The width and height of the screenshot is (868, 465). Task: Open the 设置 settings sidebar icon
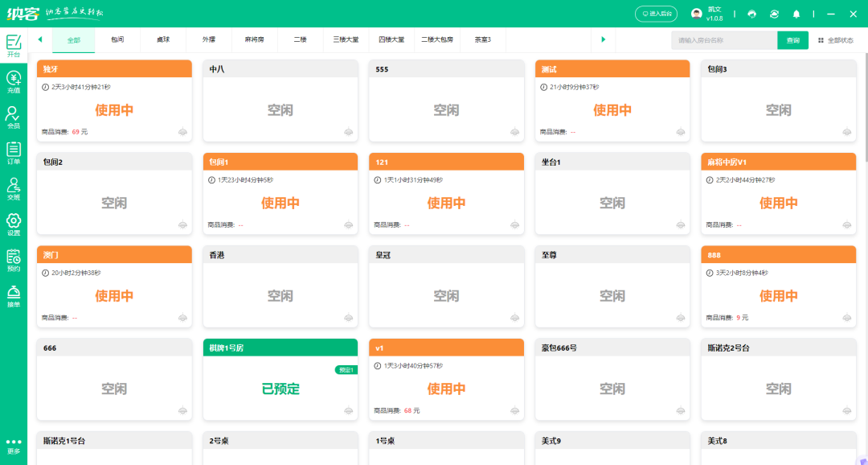point(14,224)
